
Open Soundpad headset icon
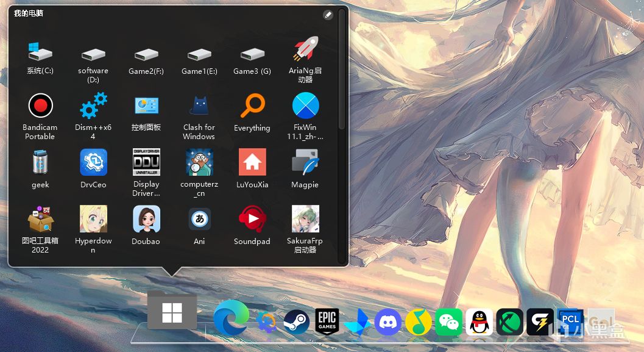(252, 219)
